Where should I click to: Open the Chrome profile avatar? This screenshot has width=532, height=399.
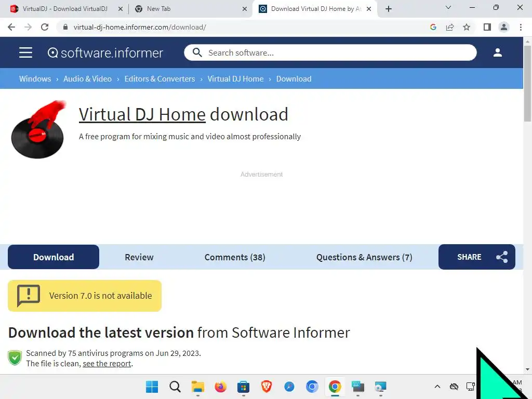pyautogui.click(x=504, y=27)
